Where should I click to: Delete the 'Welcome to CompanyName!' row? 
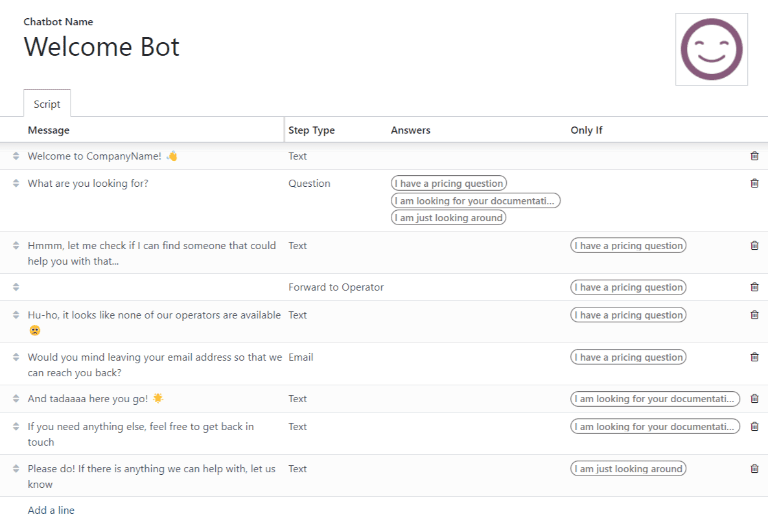point(754,156)
